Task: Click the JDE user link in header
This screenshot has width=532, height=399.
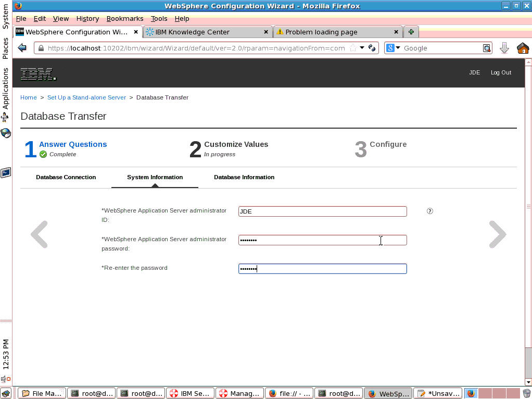Action: [x=474, y=72]
